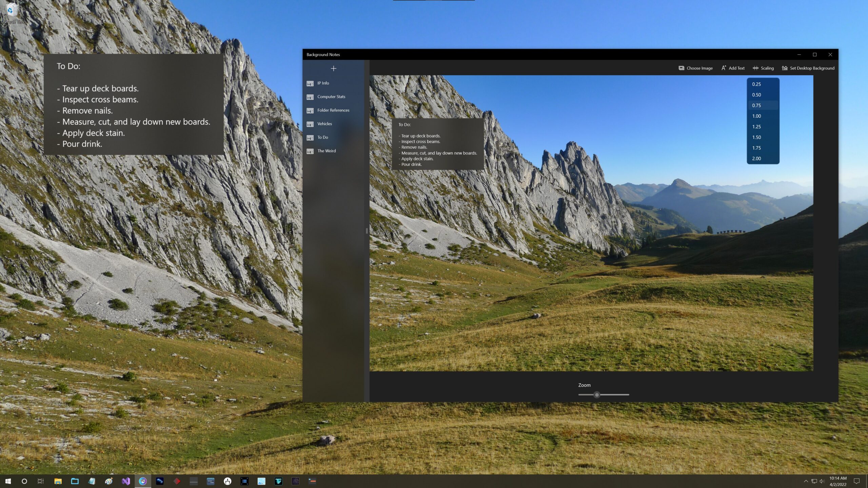Open the Scaling dropdown in toolbar
868x488 pixels.
tap(763, 68)
